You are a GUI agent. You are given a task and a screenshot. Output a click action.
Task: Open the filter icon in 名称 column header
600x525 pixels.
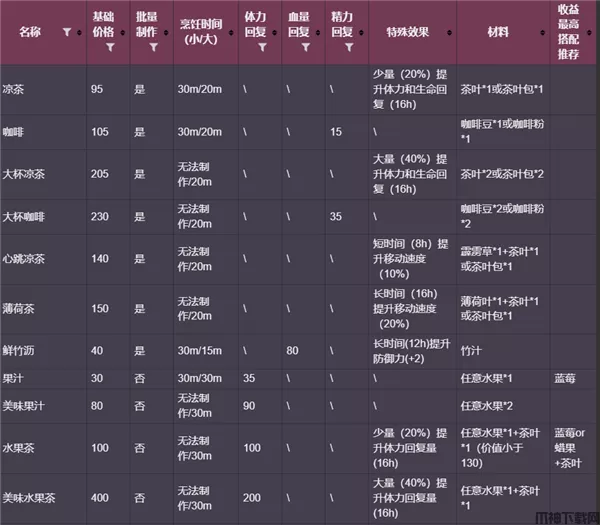pyautogui.click(x=67, y=32)
